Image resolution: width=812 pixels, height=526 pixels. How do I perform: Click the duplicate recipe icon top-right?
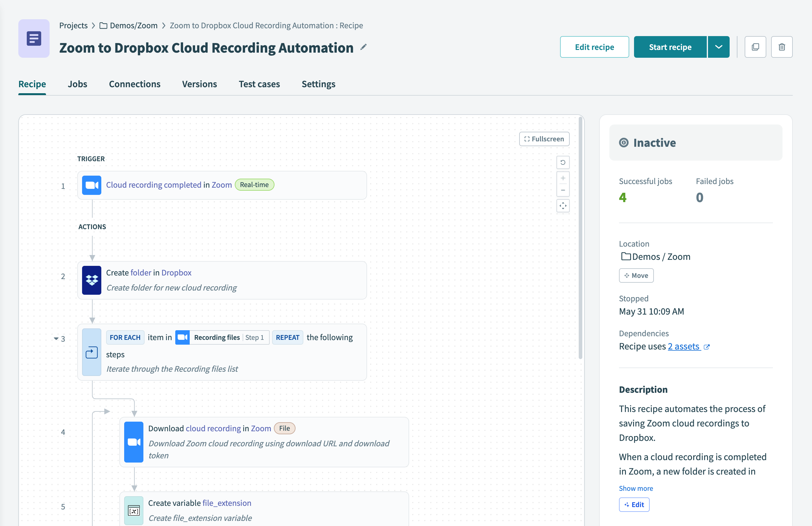click(755, 47)
